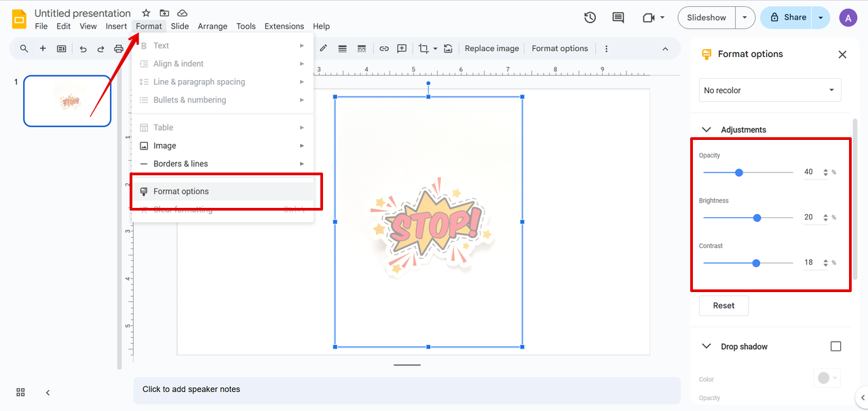Redo the last action

(100, 48)
